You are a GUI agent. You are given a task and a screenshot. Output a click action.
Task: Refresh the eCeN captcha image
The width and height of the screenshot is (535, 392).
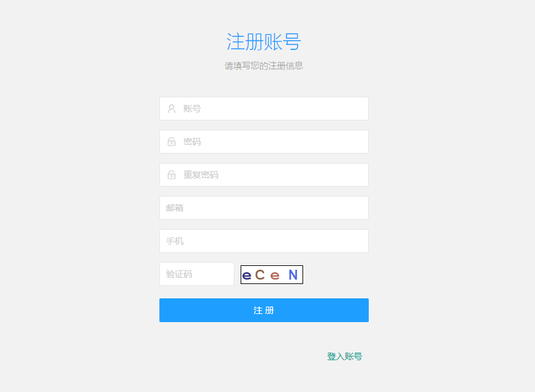(x=272, y=275)
